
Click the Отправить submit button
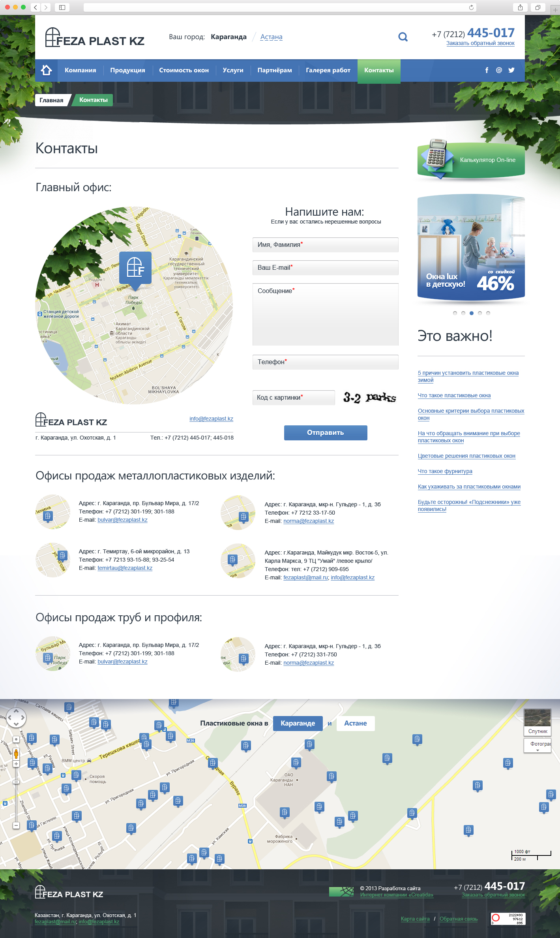326,432
